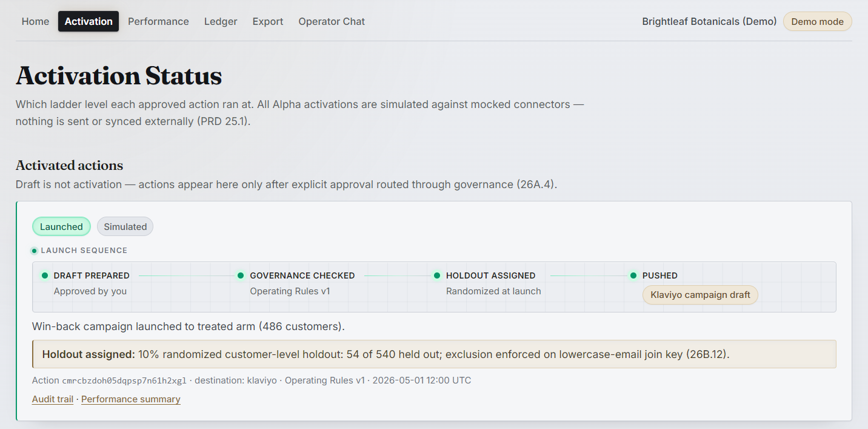The height and width of the screenshot is (429, 868).
Task: Click the Activation Status page heading
Action: (x=119, y=76)
